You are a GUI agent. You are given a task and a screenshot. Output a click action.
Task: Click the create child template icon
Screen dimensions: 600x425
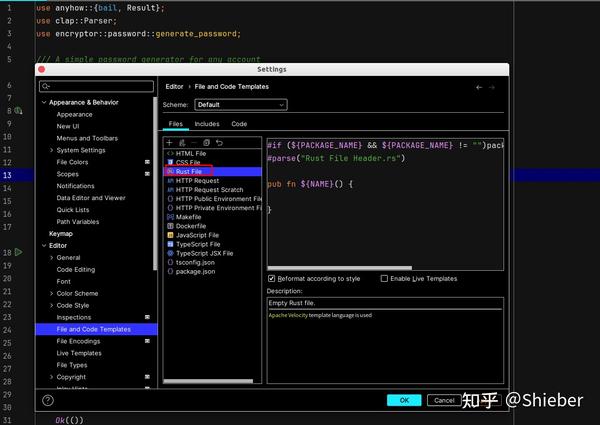[x=182, y=143]
